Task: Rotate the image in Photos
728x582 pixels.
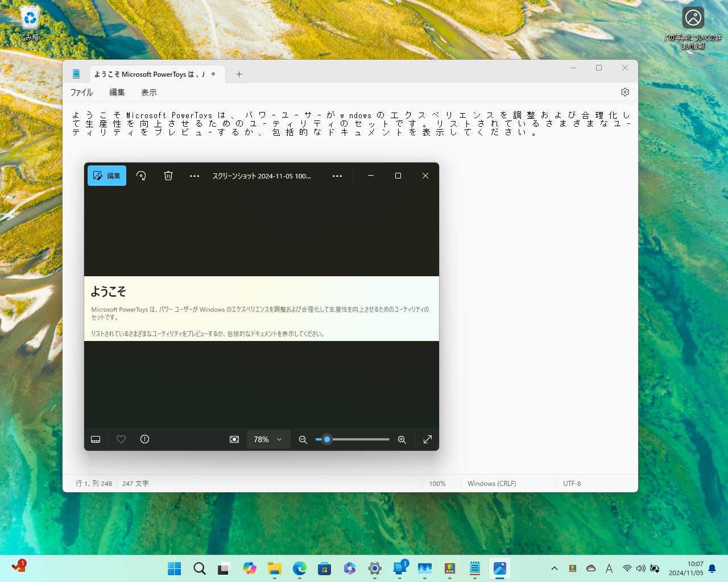Action: [x=142, y=176]
